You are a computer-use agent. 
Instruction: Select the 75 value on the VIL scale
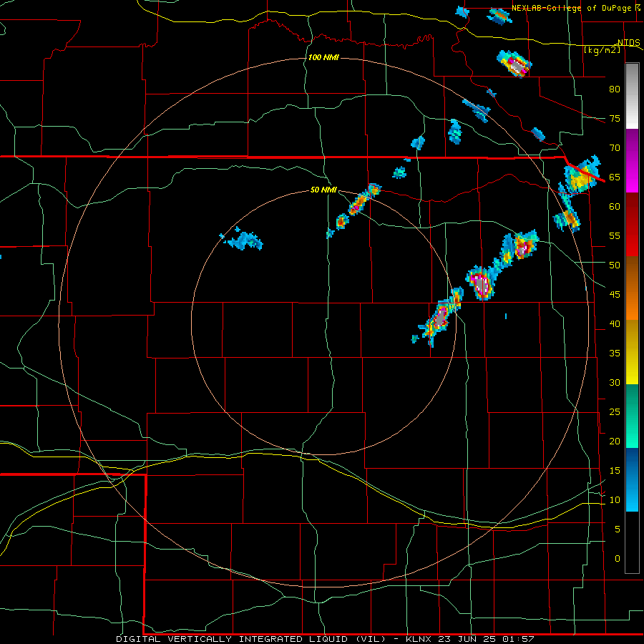[x=615, y=119]
